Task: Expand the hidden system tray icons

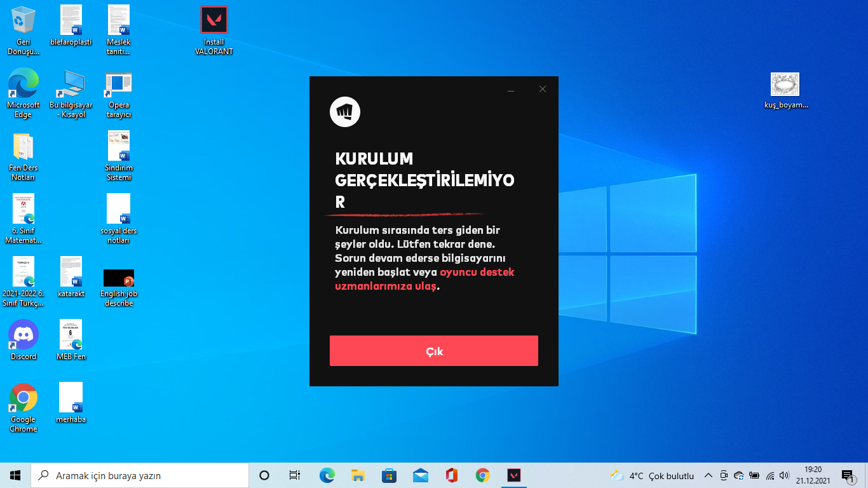Action: pyautogui.click(x=709, y=475)
